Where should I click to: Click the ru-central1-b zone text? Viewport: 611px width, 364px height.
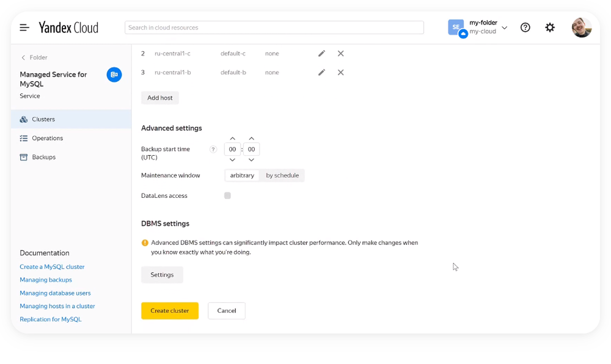[x=173, y=73]
